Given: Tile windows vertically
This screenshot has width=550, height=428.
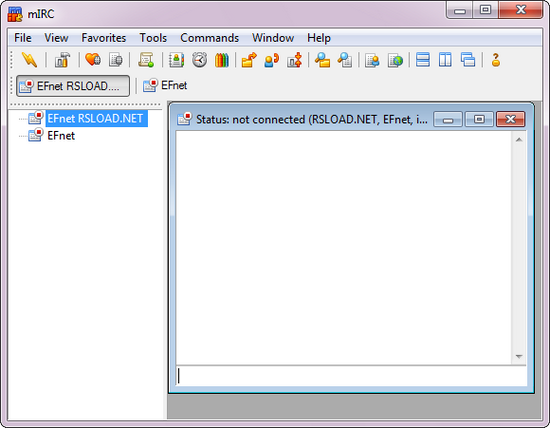Looking at the screenshot, I should [445, 60].
